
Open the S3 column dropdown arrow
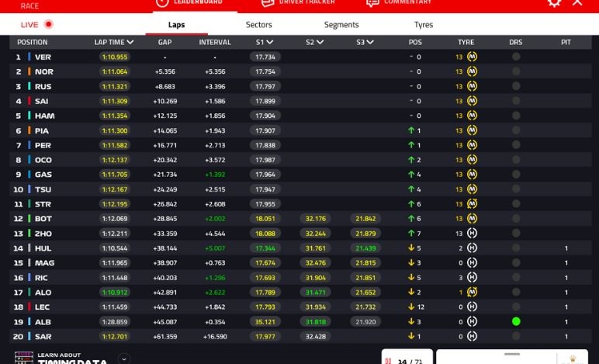coord(370,42)
